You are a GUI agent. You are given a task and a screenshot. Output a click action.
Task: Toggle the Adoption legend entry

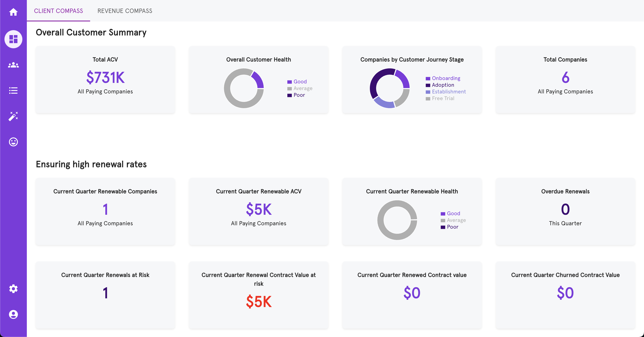(x=440, y=85)
